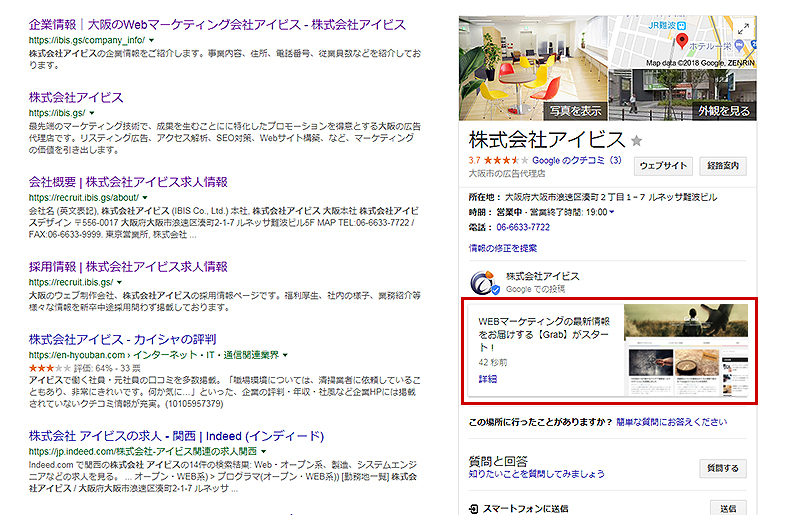
Task: Click the 質問と回答 heading
Action: [498, 461]
